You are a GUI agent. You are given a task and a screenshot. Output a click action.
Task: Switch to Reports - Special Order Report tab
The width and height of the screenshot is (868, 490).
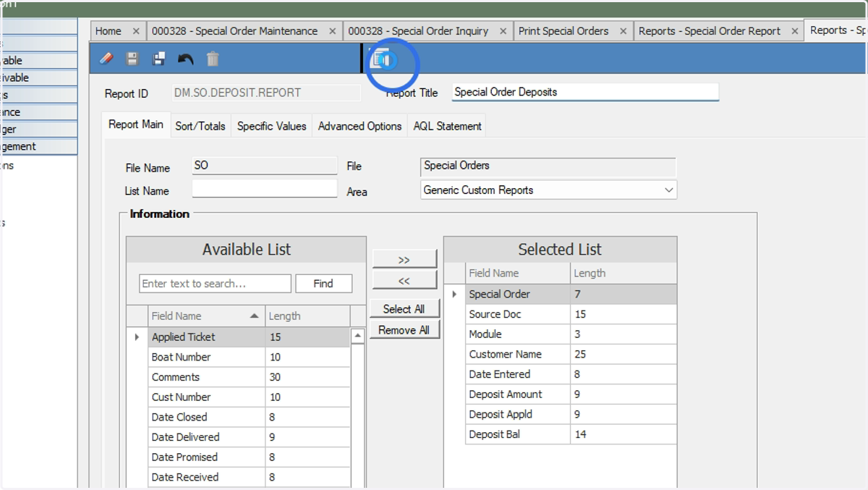pyautogui.click(x=710, y=31)
